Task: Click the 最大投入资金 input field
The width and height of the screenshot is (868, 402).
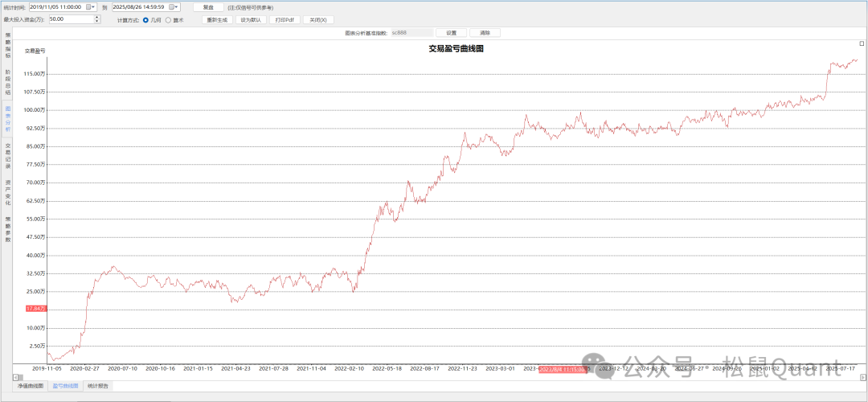Action: [70, 18]
